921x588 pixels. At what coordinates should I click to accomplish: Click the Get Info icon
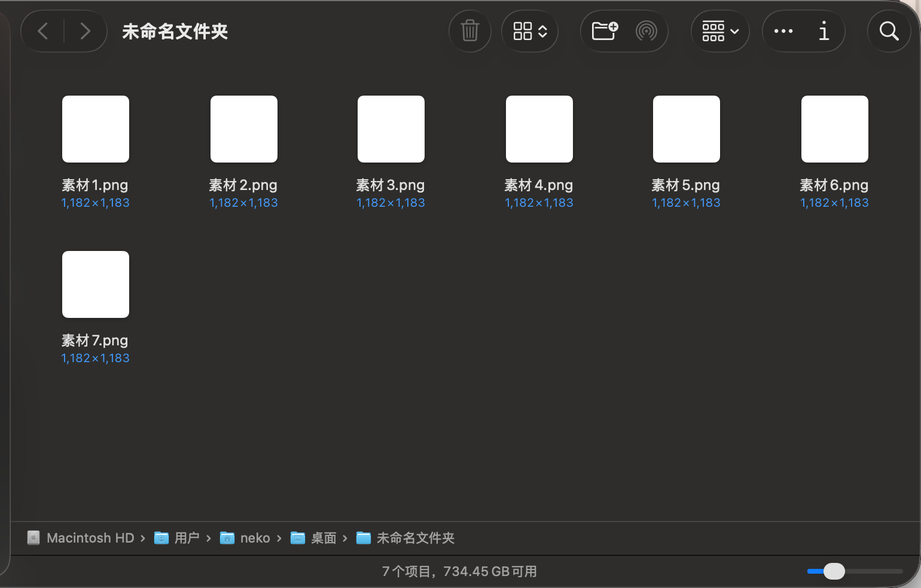824,31
